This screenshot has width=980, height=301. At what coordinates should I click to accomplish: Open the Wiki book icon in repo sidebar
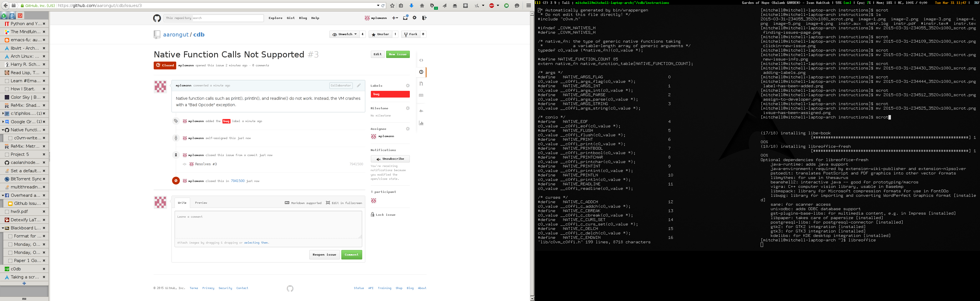click(421, 95)
